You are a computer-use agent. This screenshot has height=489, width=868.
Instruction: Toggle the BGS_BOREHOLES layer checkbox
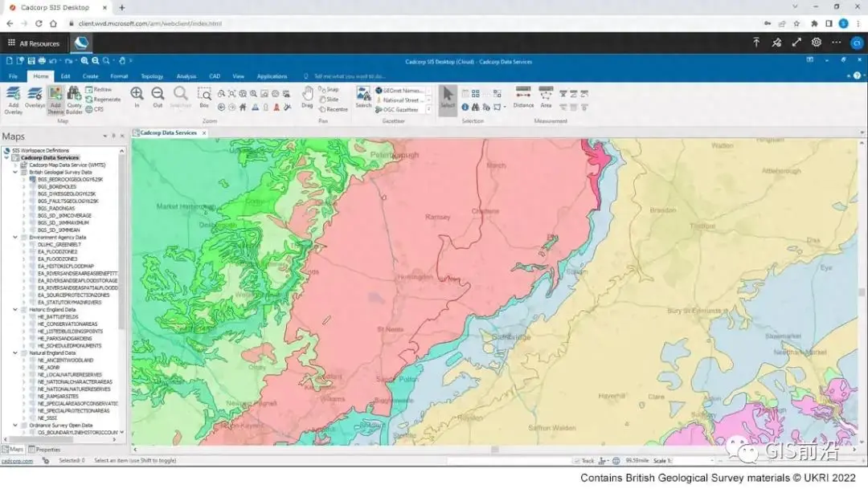[x=34, y=186]
